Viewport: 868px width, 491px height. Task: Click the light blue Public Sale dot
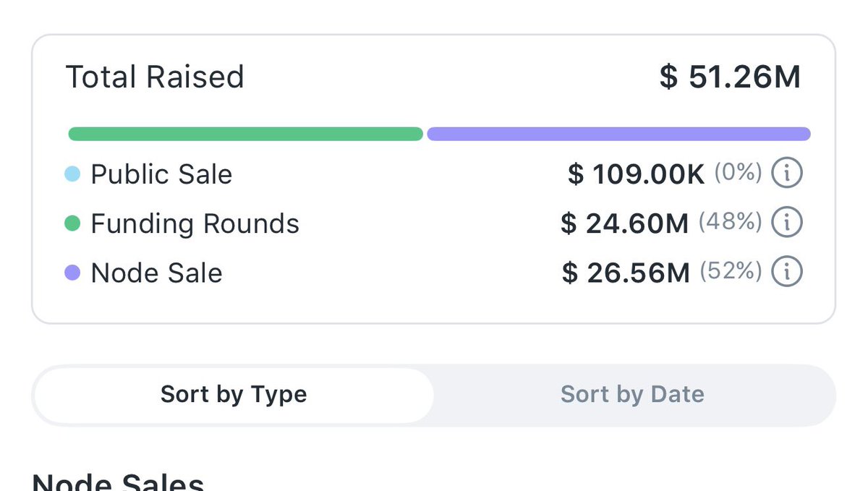(72, 174)
